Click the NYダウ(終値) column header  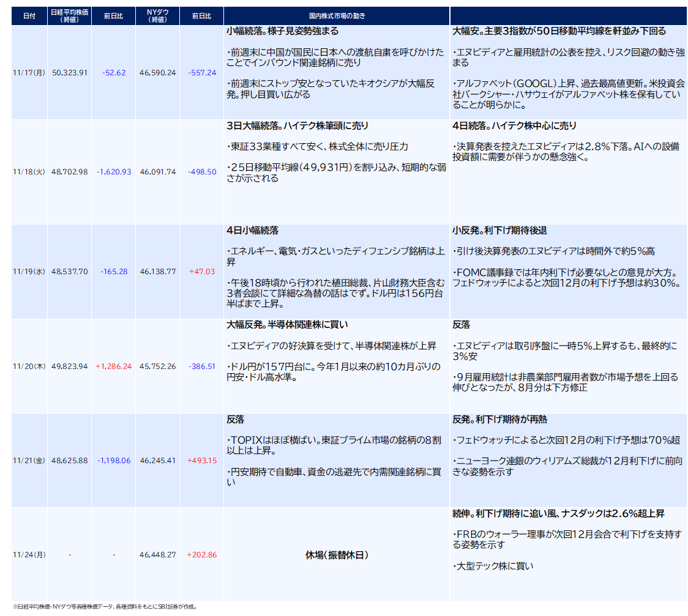click(x=157, y=16)
